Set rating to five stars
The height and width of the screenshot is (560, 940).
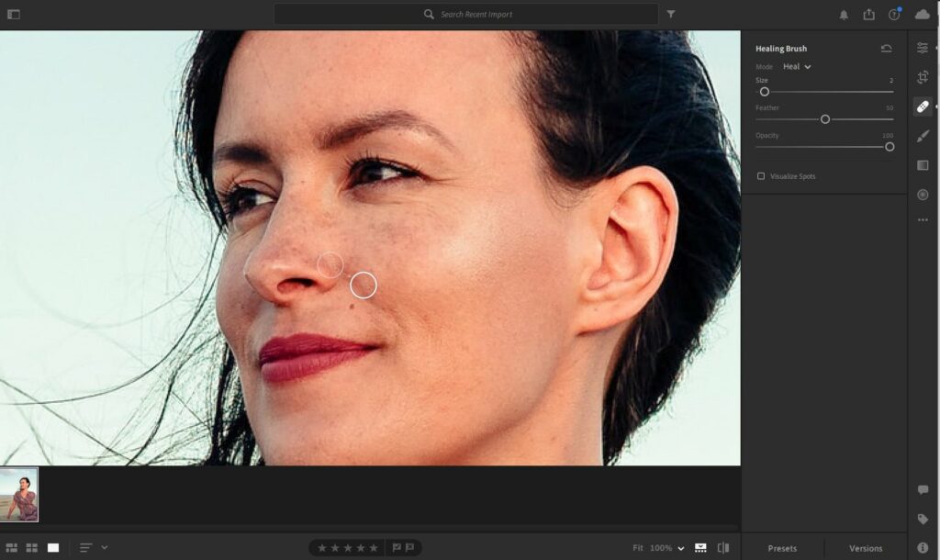click(x=374, y=547)
